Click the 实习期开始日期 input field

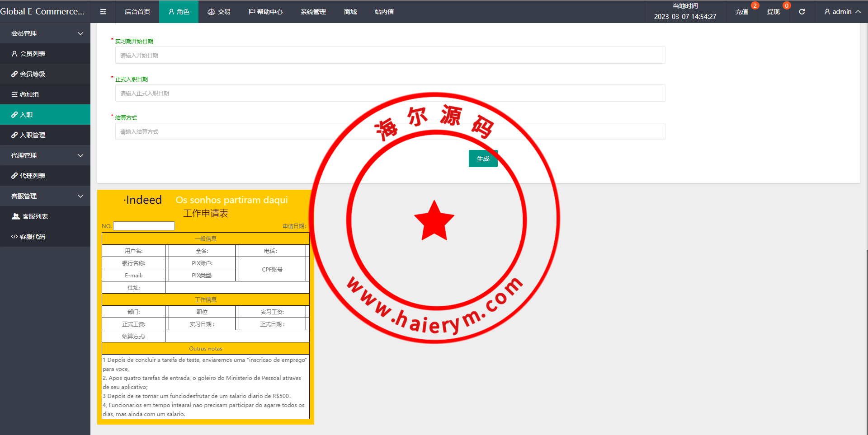pos(390,56)
